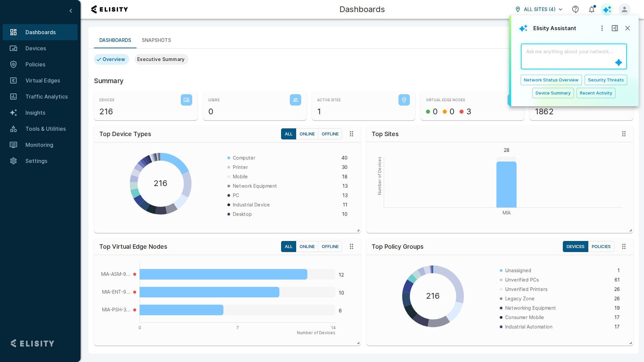
Task: Open Top Device Types widget options
Action: point(352,134)
